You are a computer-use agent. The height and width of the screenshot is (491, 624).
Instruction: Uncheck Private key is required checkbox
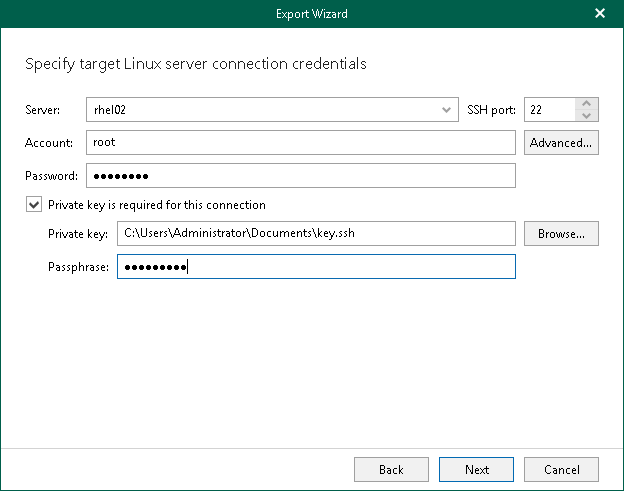(34, 205)
